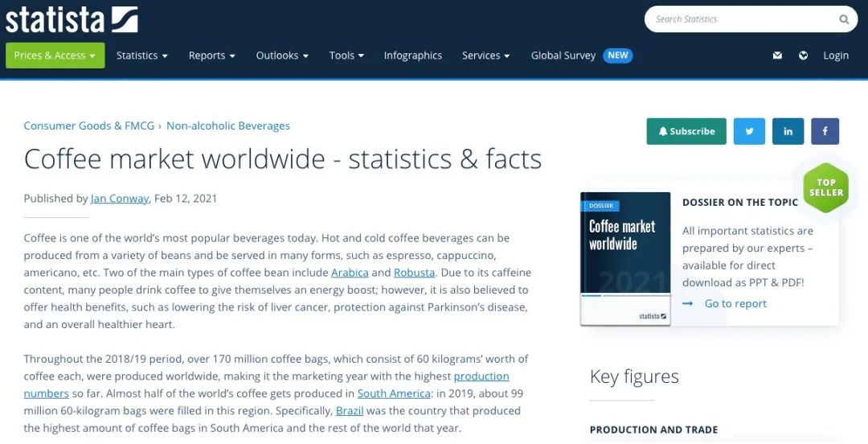Click the Production and Trade heading
The width and height of the screenshot is (868, 444).
[x=653, y=430]
